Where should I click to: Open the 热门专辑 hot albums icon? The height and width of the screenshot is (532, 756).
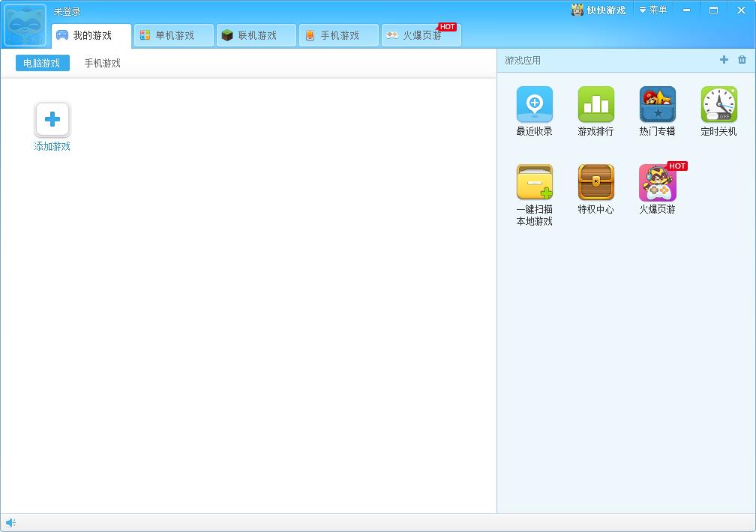click(x=657, y=106)
